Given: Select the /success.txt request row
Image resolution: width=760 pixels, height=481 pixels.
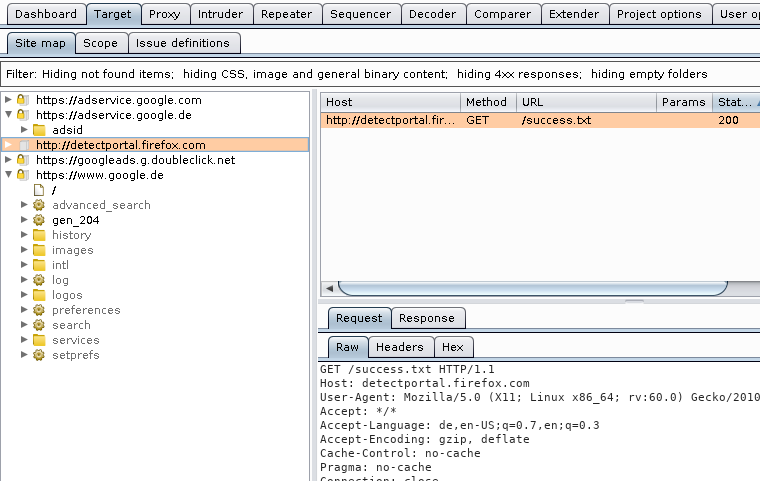Looking at the screenshot, I should [540, 120].
